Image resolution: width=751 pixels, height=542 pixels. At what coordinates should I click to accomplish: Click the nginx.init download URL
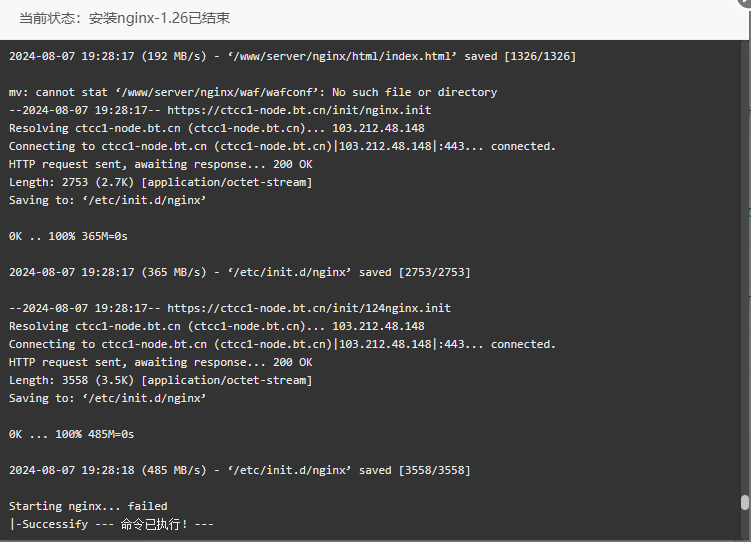[299, 110]
